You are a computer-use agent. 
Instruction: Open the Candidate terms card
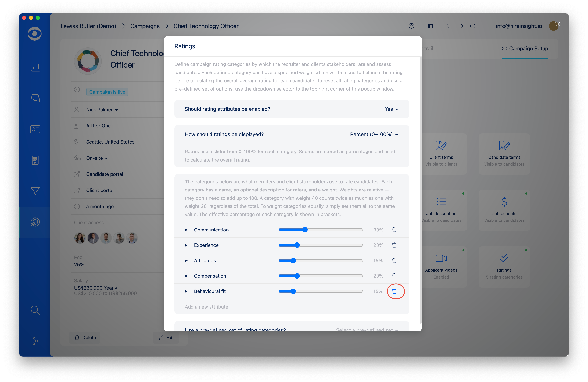(504, 154)
